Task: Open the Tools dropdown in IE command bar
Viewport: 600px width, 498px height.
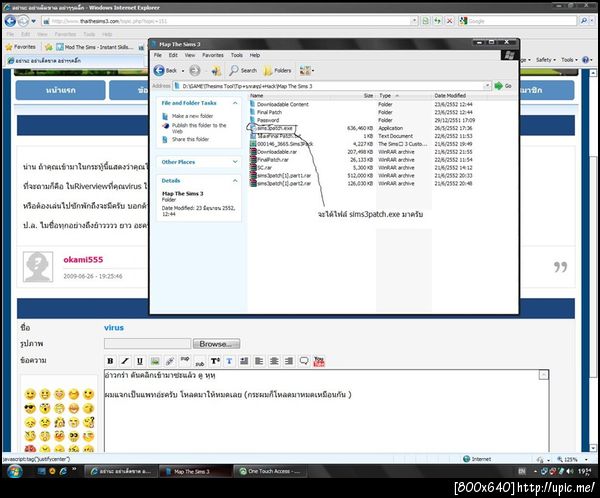Action: click(569, 60)
